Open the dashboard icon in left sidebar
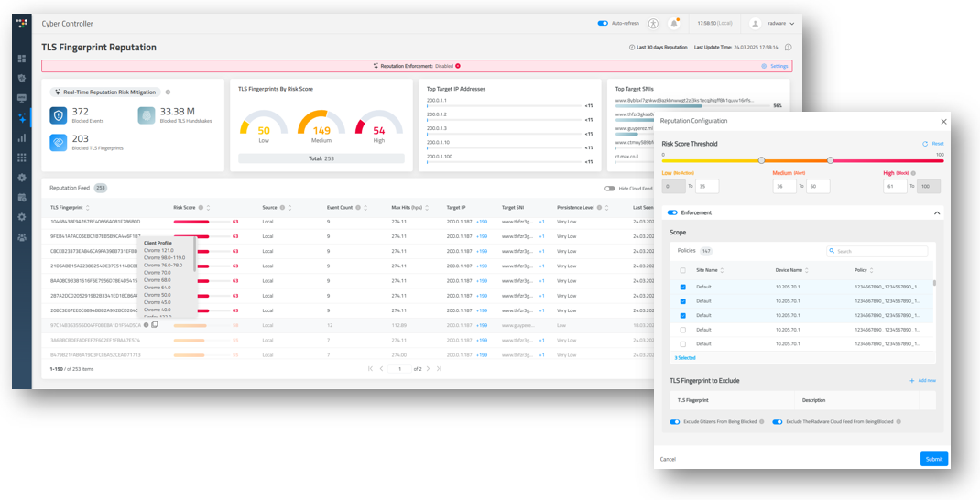The height and width of the screenshot is (500, 980). tap(22, 59)
